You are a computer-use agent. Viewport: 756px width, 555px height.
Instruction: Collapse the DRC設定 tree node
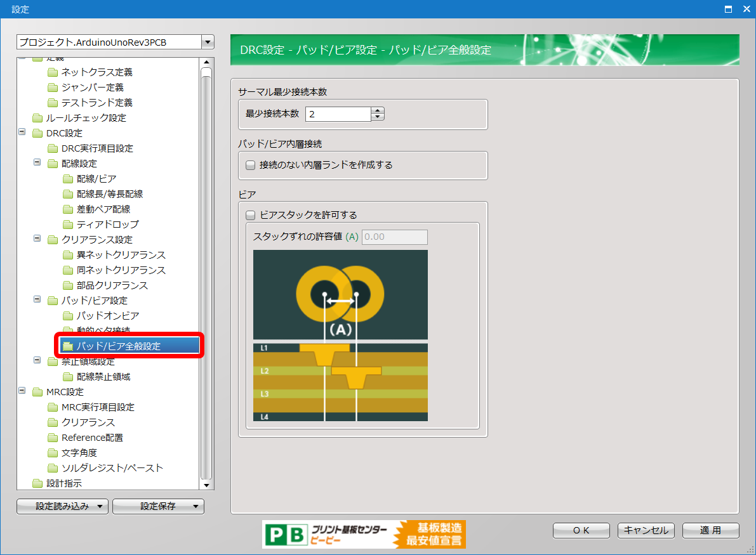coord(22,133)
